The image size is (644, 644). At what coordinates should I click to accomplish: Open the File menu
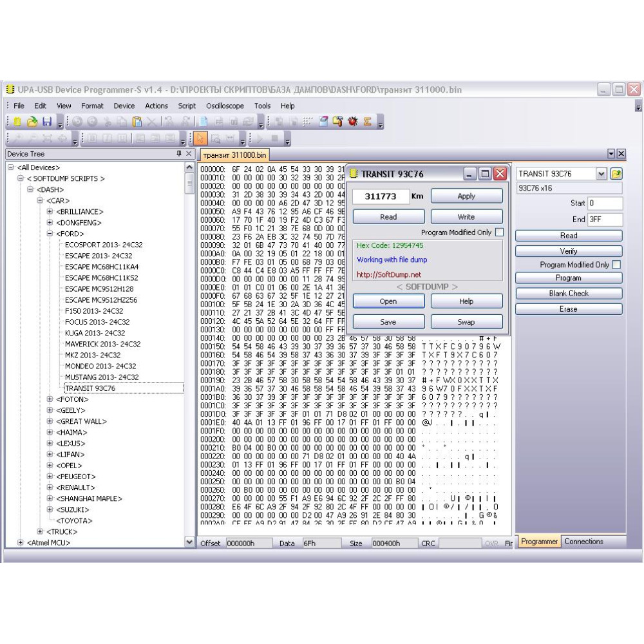point(19,106)
